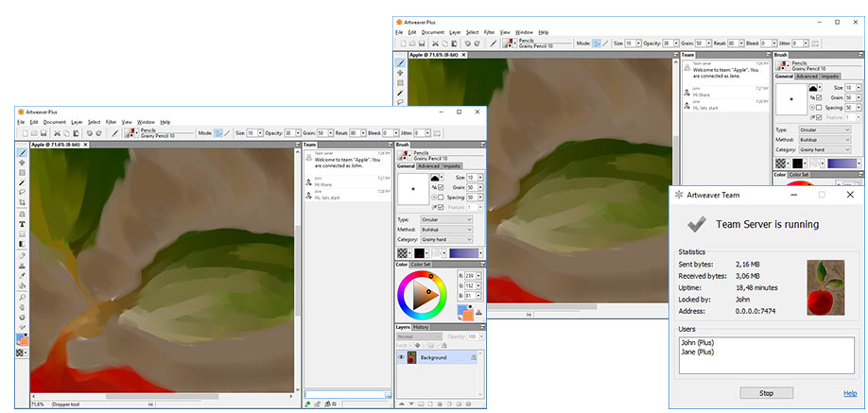Click the Save disk icon in front Artweaver toolbar

43,133
